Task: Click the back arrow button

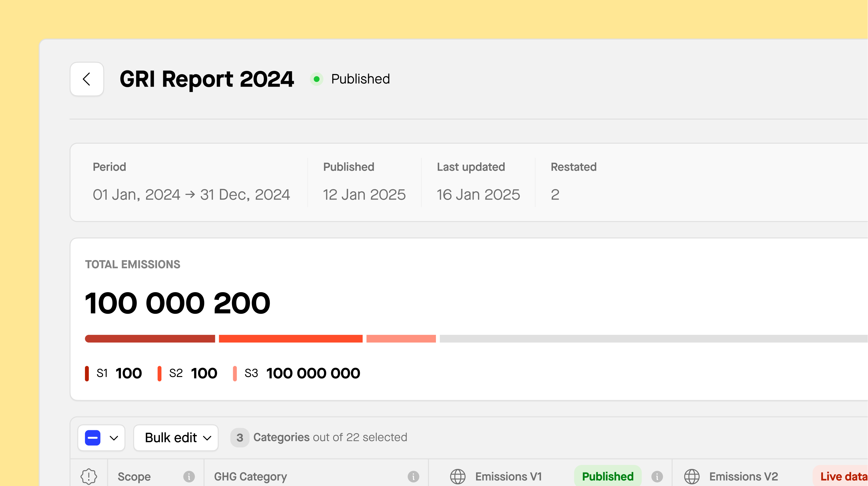Action: (x=87, y=79)
